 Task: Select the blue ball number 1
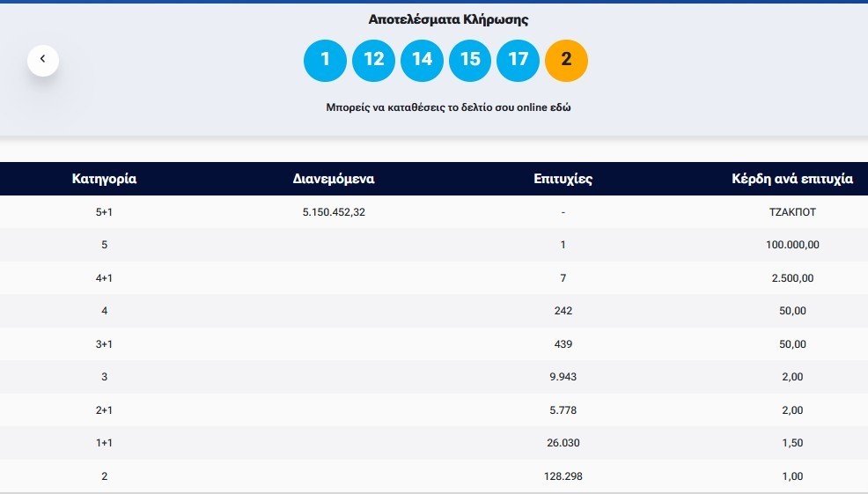[x=325, y=60]
